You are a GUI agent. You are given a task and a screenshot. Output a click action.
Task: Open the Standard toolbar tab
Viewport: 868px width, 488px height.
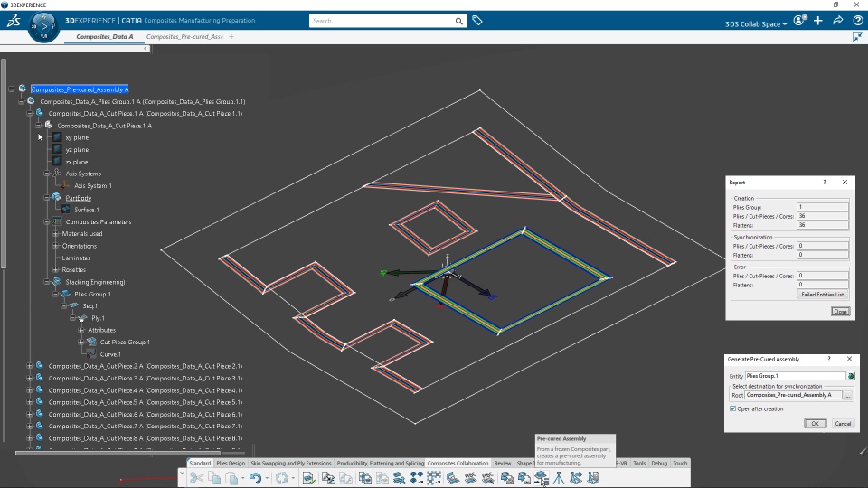pos(200,463)
